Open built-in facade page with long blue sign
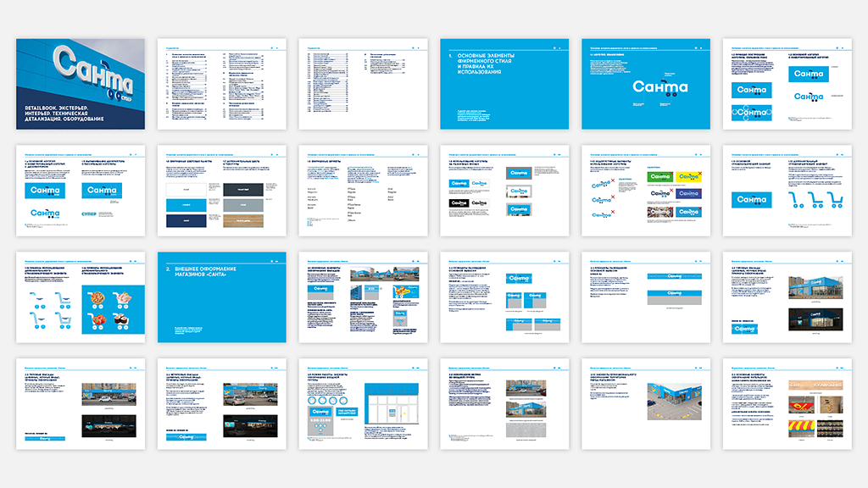 coord(81,404)
